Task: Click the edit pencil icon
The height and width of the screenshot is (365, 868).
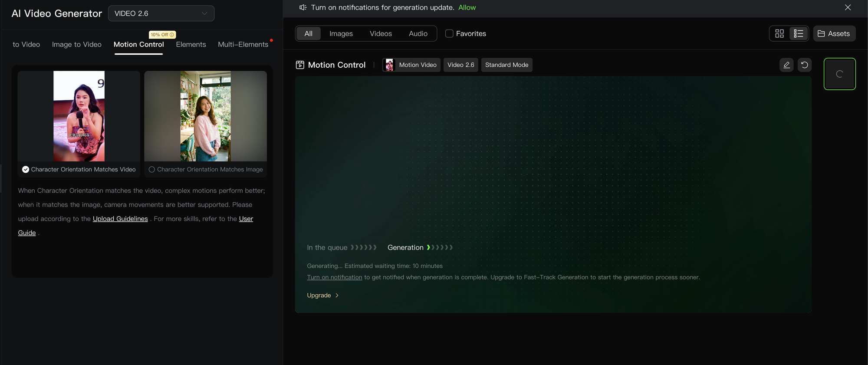Action: point(786,65)
